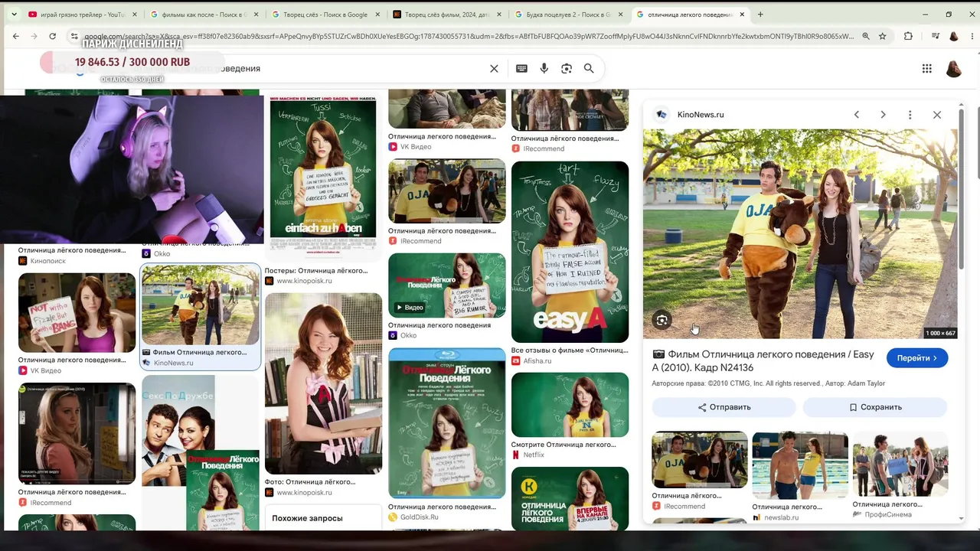
Task: Open 'Похожие запросы' related searches box
Action: (x=323, y=518)
